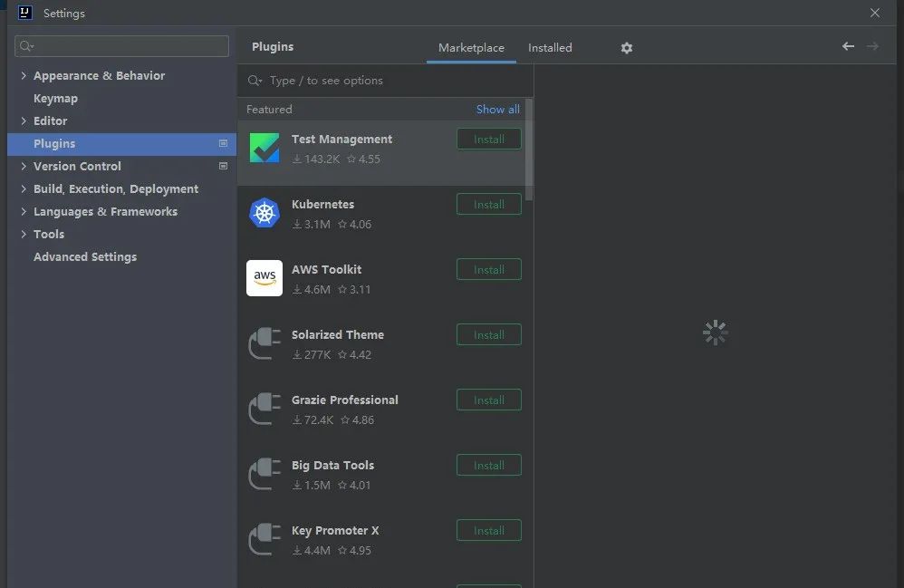904x588 pixels.
Task: Click the search icon in plugin search
Action: (255, 81)
